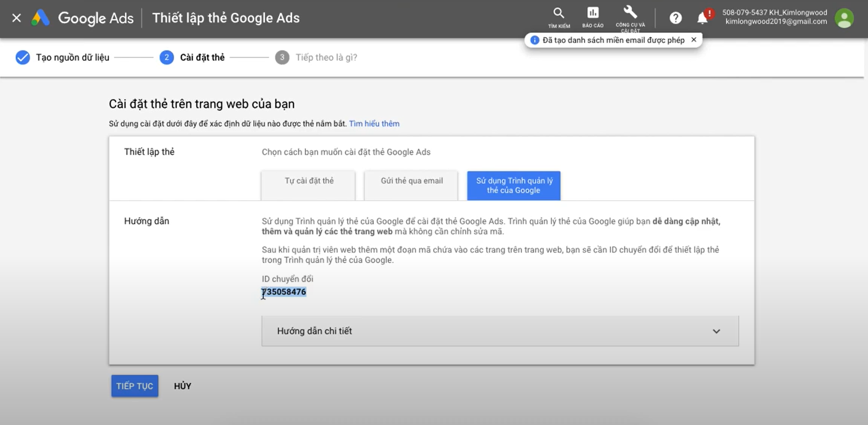Click the info icon in the notification toast
This screenshot has height=425, width=868.
tap(534, 40)
